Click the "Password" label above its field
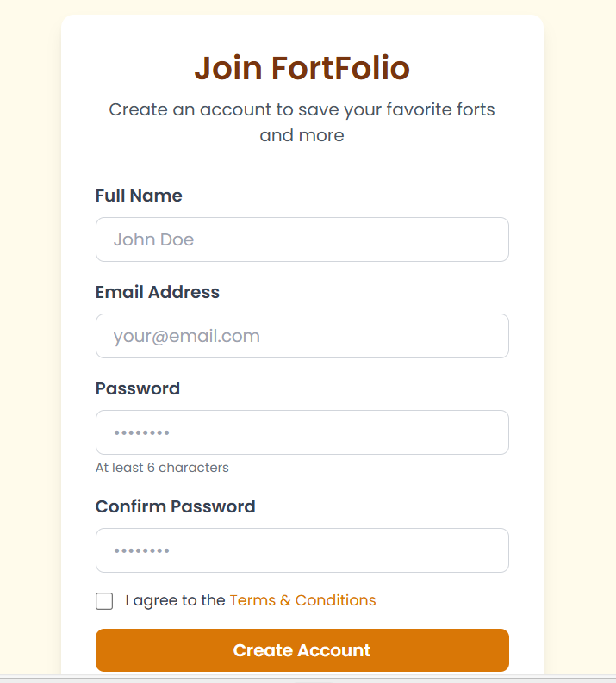The width and height of the screenshot is (616, 683). pos(138,388)
